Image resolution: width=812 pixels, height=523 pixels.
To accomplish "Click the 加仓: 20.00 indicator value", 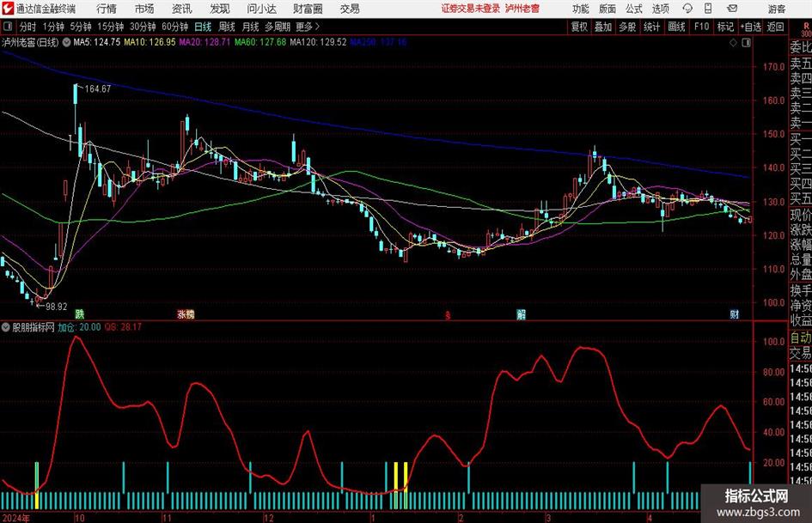I will point(79,327).
